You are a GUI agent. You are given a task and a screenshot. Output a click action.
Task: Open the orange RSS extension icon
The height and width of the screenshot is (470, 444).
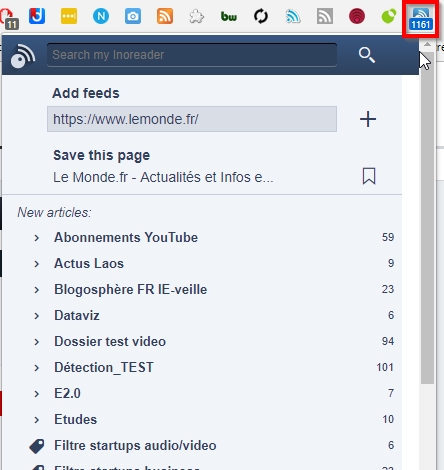pyautogui.click(x=165, y=16)
